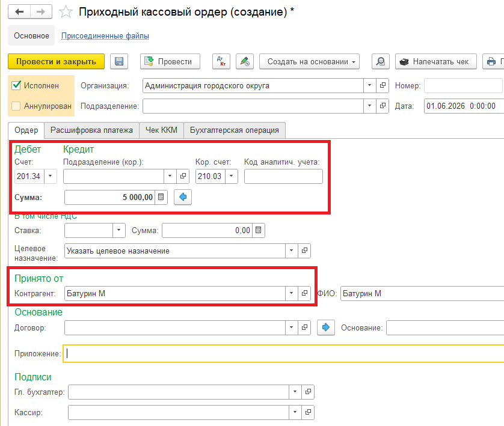Switch to Расшифровка платежа tab
The image size is (504, 426).
91,130
